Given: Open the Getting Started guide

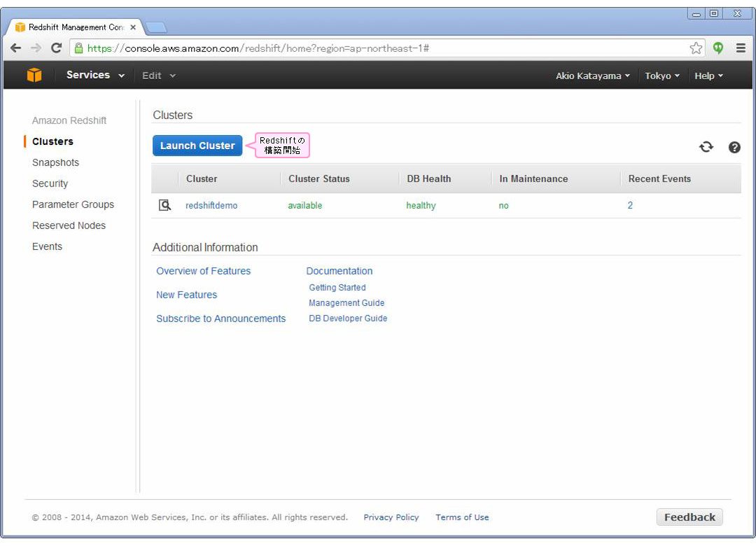Looking at the screenshot, I should click(x=337, y=288).
